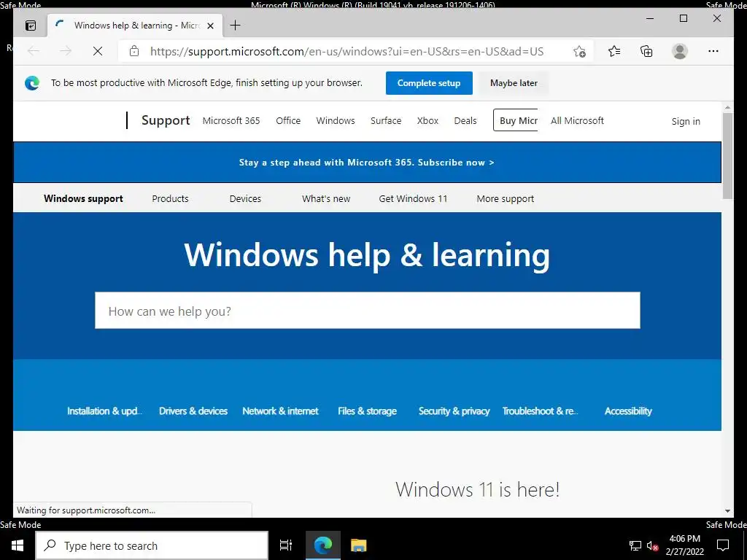
Task: Open Edge Settings and more menu
Action: point(713,51)
